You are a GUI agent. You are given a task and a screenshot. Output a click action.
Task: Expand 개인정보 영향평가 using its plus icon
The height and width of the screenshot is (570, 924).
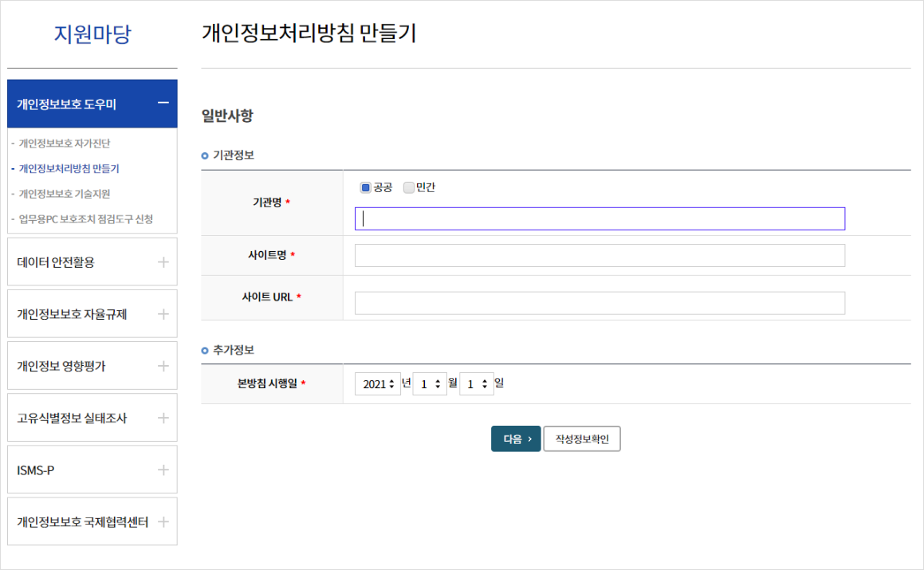(x=163, y=366)
